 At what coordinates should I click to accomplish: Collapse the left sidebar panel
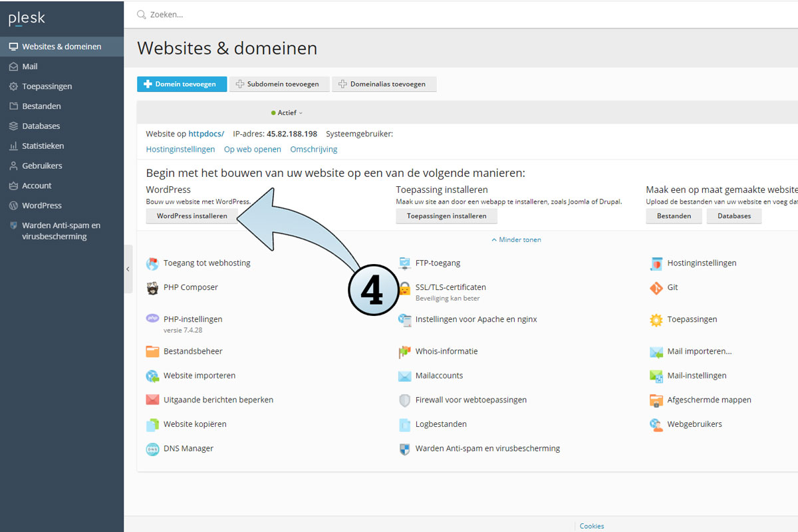tap(128, 269)
